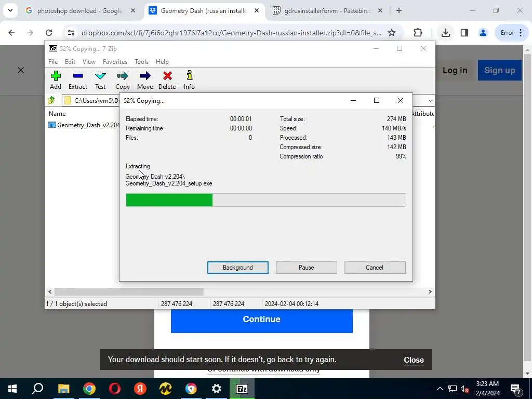This screenshot has height=399, width=532.
Task: Switch to the photoshop download Google tab
Action: [x=80, y=11]
